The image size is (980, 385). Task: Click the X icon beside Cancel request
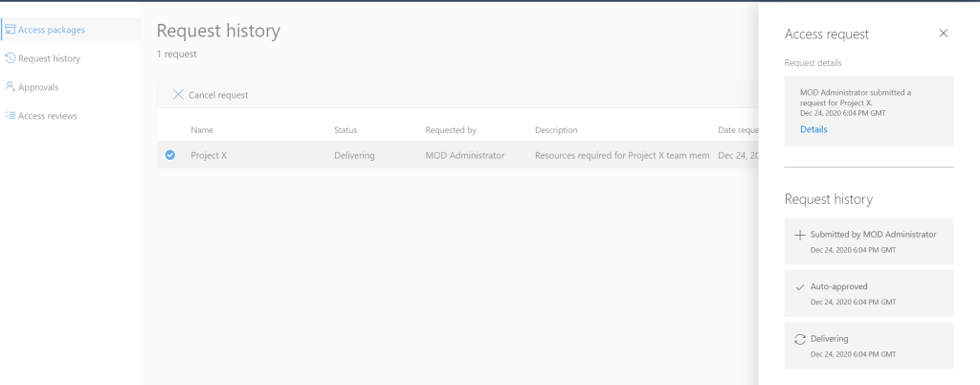178,95
